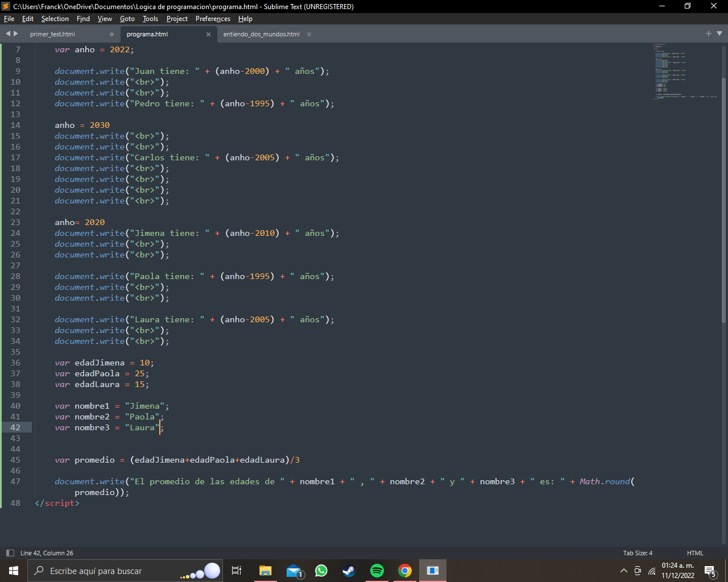This screenshot has width=728, height=582.
Task: Click Line 42, Column 26 status text
Action: (x=47, y=553)
